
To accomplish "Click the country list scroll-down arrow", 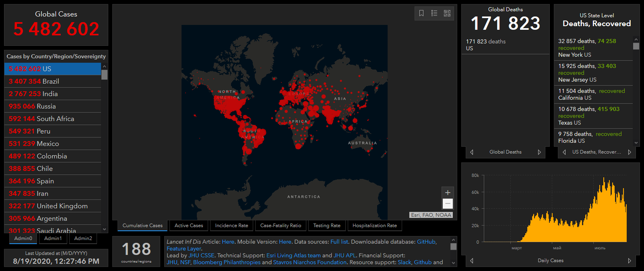I will 105,230.
